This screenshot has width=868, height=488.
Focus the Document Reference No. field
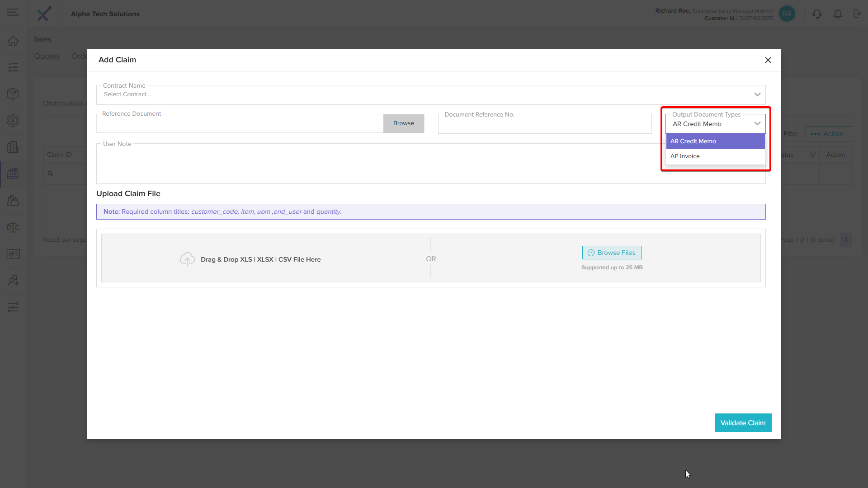point(544,125)
